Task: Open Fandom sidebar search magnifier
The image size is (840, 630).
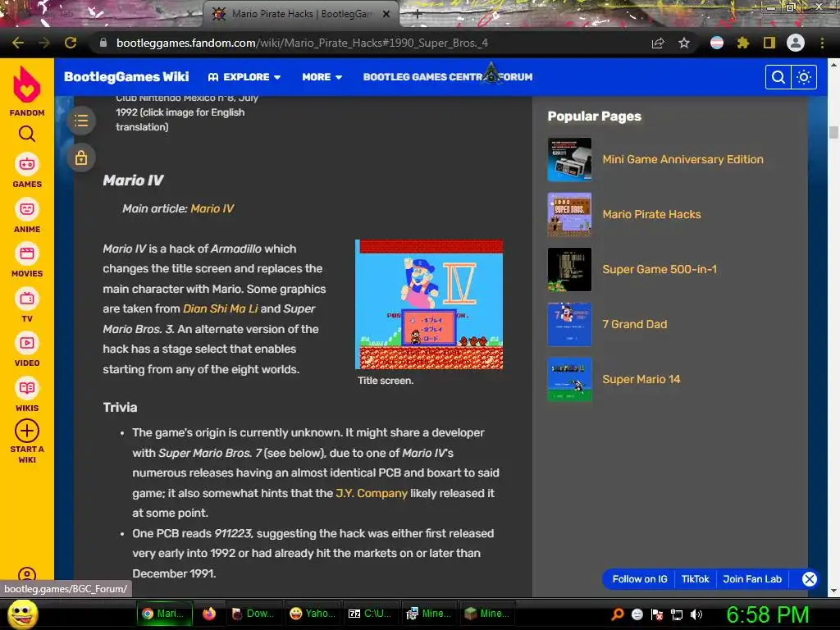Action: 27,134
